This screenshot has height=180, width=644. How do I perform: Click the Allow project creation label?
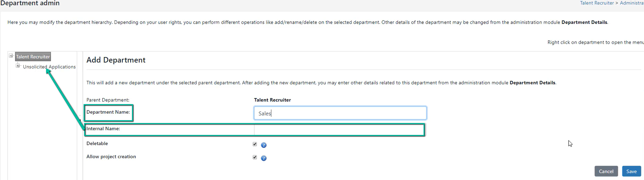click(x=111, y=157)
